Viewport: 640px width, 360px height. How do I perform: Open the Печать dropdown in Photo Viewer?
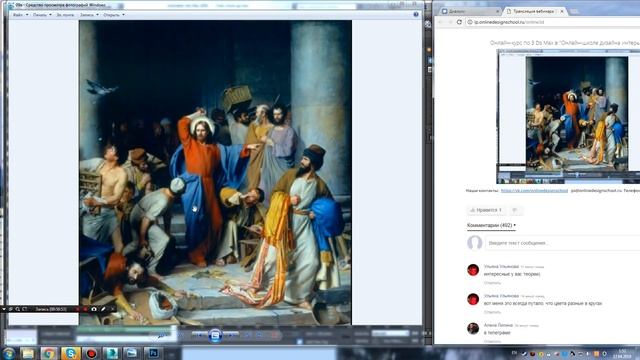coord(42,15)
